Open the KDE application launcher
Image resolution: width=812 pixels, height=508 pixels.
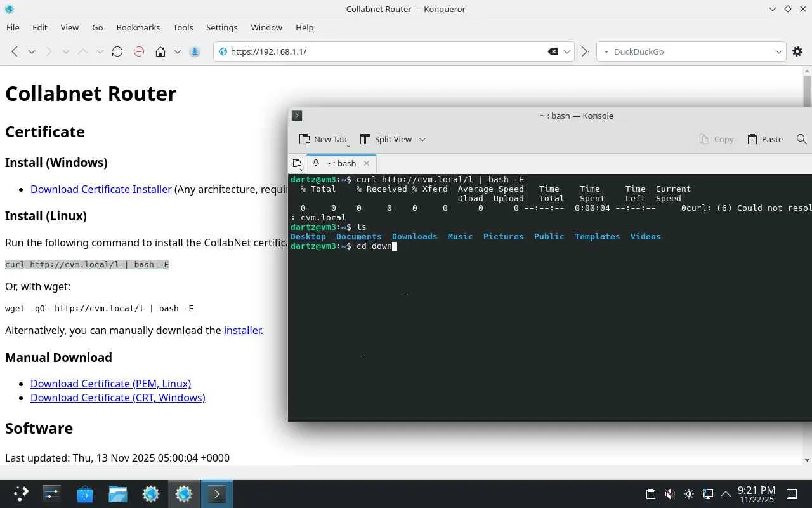22,493
